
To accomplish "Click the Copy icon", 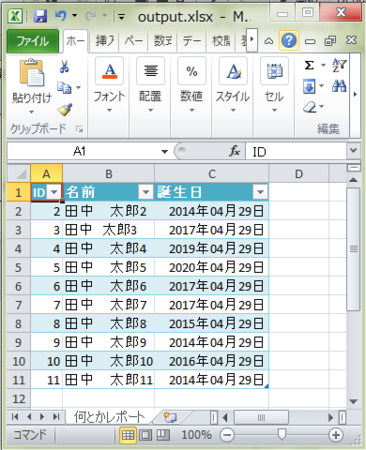I will (x=64, y=87).
